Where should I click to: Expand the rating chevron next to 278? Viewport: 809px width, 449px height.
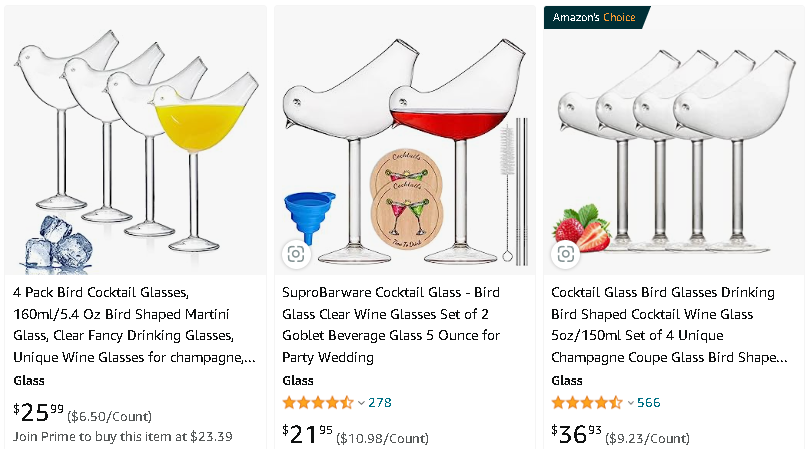pos(361,403)
